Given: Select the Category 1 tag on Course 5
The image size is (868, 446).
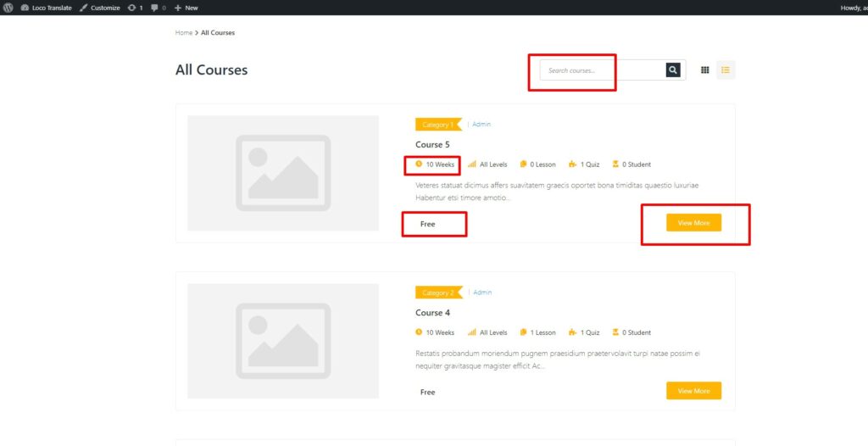Looking at the screenshot, I should [x=437, y=125].
